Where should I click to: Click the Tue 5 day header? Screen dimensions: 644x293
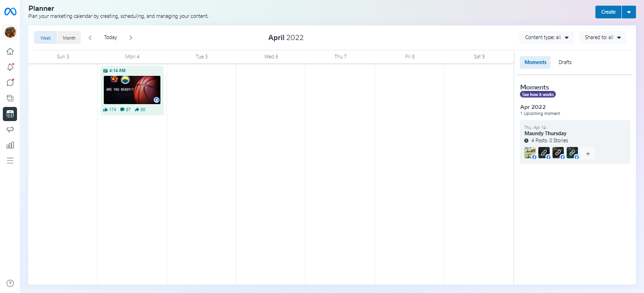pos(201,57)
